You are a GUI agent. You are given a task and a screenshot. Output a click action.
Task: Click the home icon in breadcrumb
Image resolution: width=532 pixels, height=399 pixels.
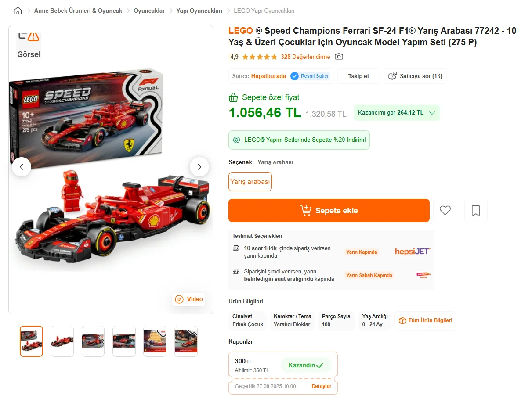[x=18, y=11]
